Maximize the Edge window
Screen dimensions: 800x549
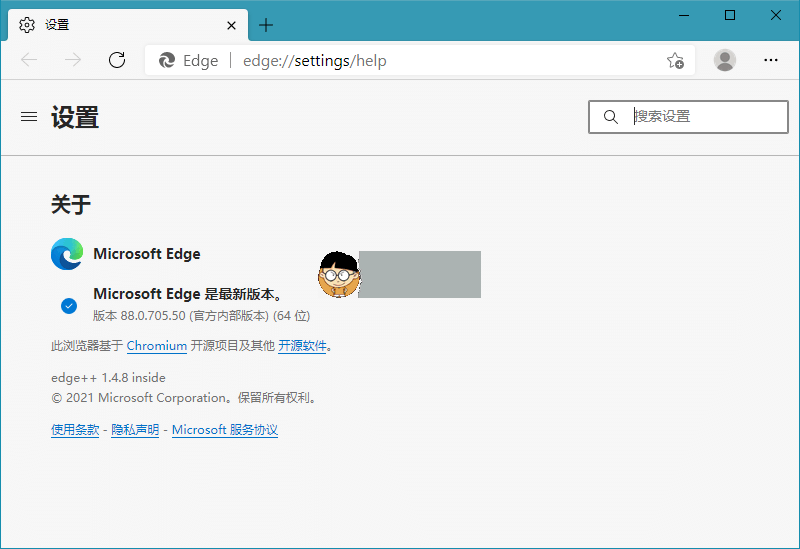click(730, 15)
